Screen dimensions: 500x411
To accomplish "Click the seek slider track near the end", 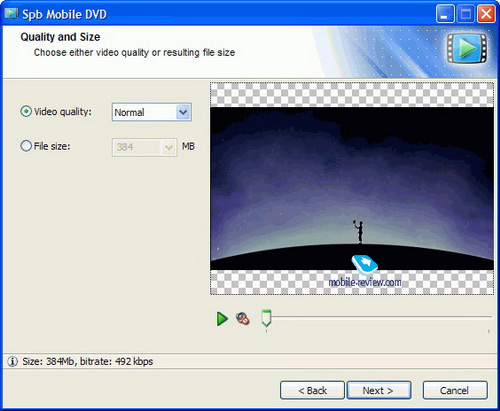I will 480,317.
